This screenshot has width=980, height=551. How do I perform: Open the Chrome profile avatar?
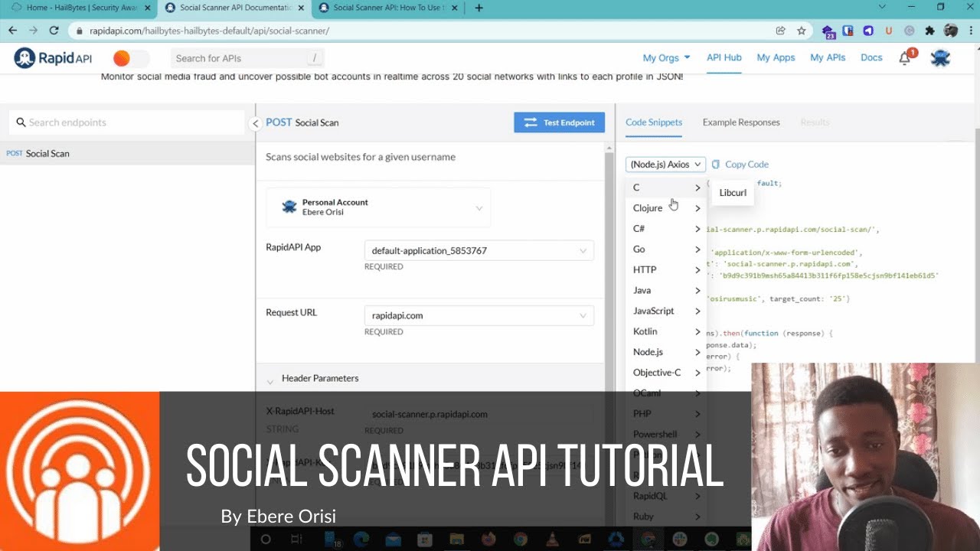(951, 31)
